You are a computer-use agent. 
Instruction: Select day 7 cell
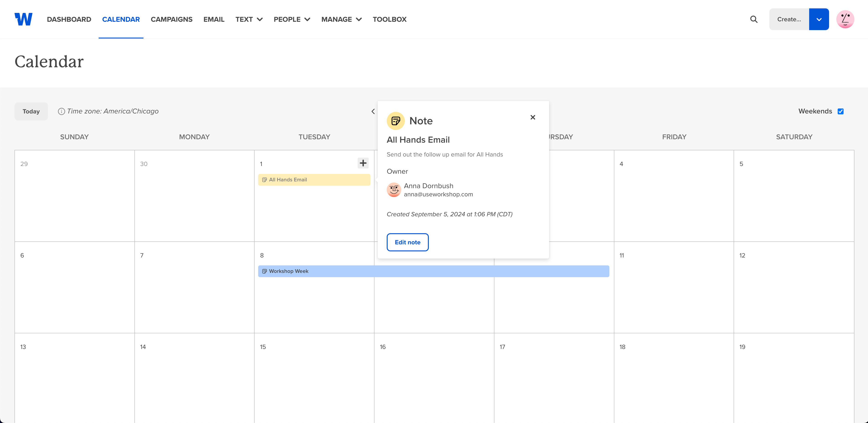(194, 287)
